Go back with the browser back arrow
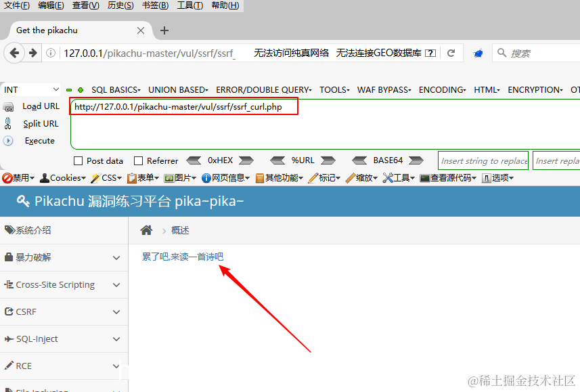Screen dimensions: 580x392 coord(14,53)
